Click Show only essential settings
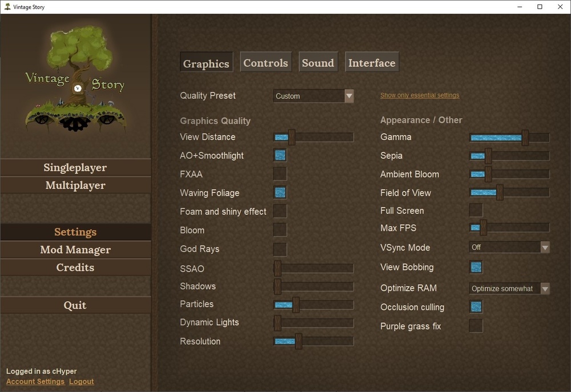 [x=420, y=95]
